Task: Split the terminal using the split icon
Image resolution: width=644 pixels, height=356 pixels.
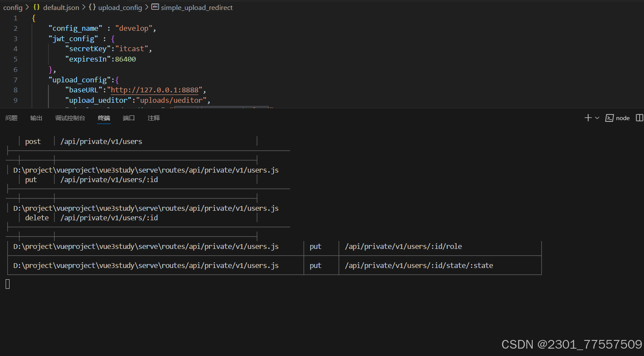Action: pos(639,118)
